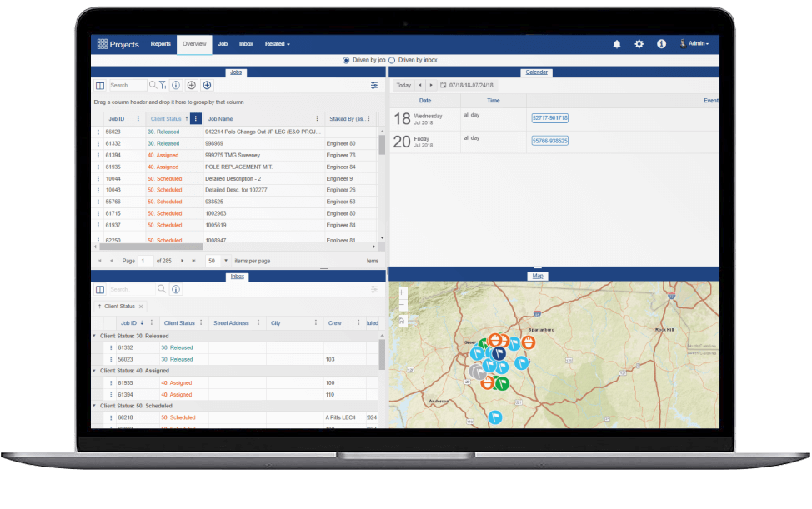This screenshot has height=509, width=812.
Task: Switch to the Inbox tab in navbar
Action: (246, 44)
